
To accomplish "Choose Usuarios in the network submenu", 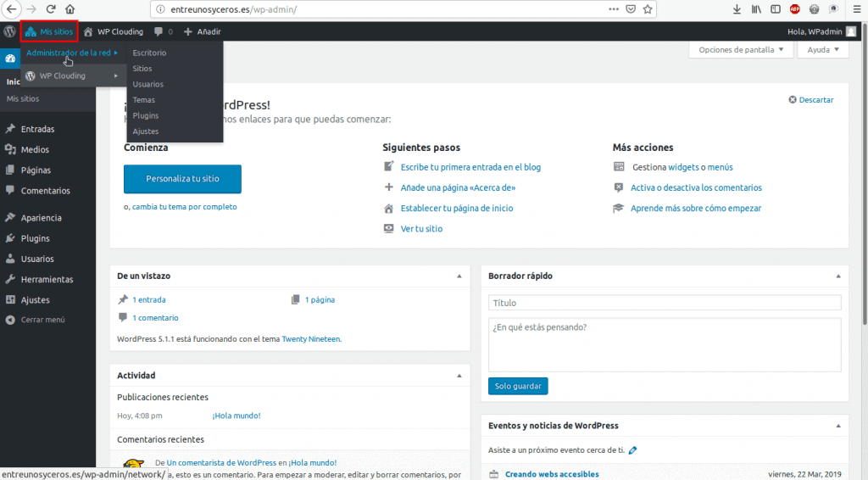I will click(x=147, y=84).
